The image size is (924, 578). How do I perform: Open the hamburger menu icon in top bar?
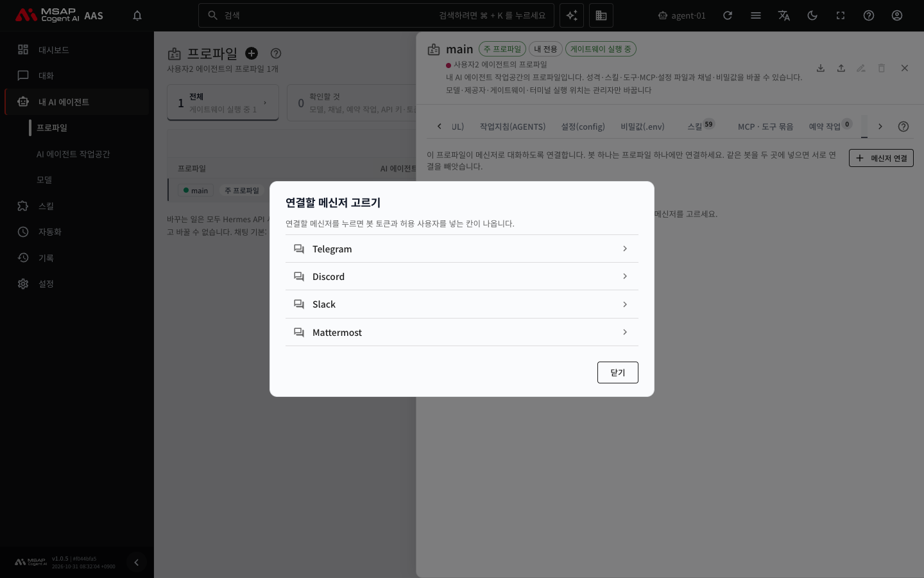coord(756,15)
